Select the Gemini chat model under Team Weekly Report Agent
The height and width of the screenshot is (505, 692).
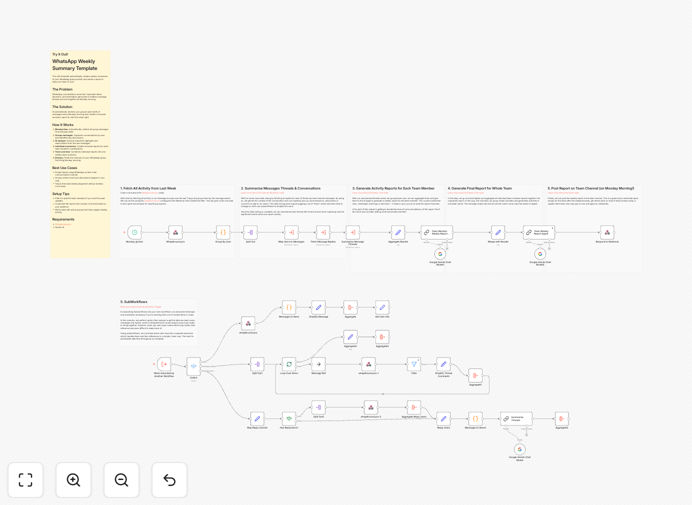click(x=540, y=254)
